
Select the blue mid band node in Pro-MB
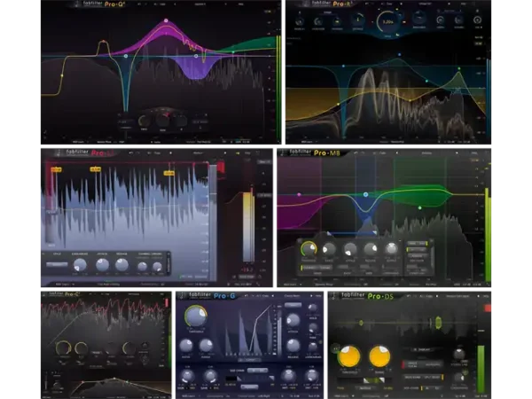[365, 194]
